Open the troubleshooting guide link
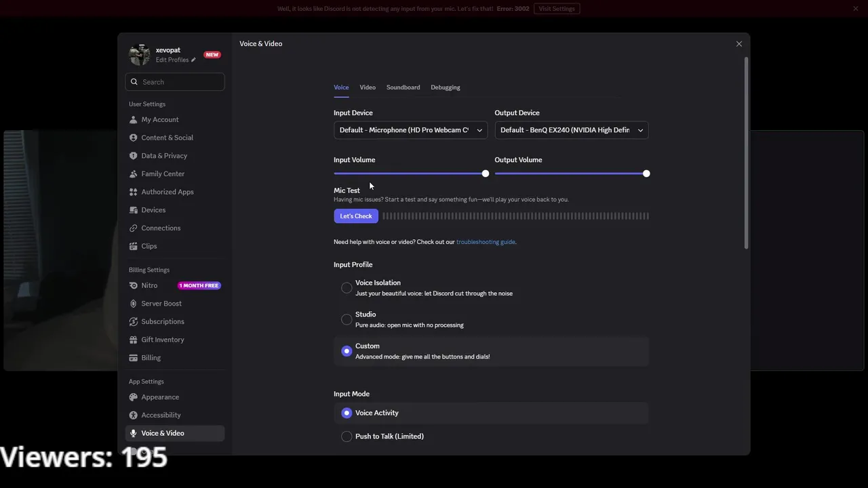Image resolution: width=868 pixels, height=488 pixels. pos(486,242)
